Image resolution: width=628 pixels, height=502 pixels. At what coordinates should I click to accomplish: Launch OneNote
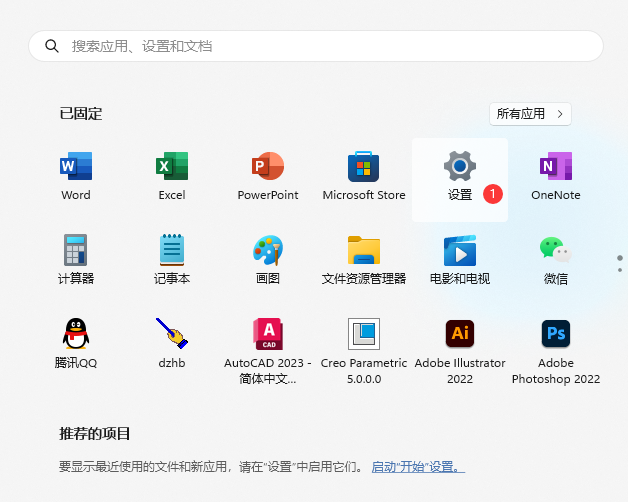[x=556, y=176]
